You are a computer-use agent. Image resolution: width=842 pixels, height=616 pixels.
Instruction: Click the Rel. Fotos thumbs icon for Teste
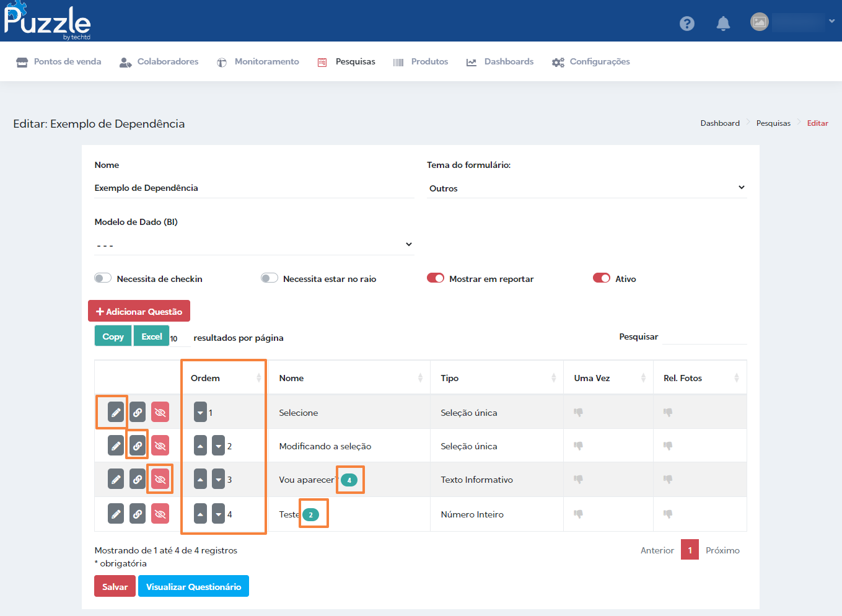pyautogui.click(x=668, y=514)
